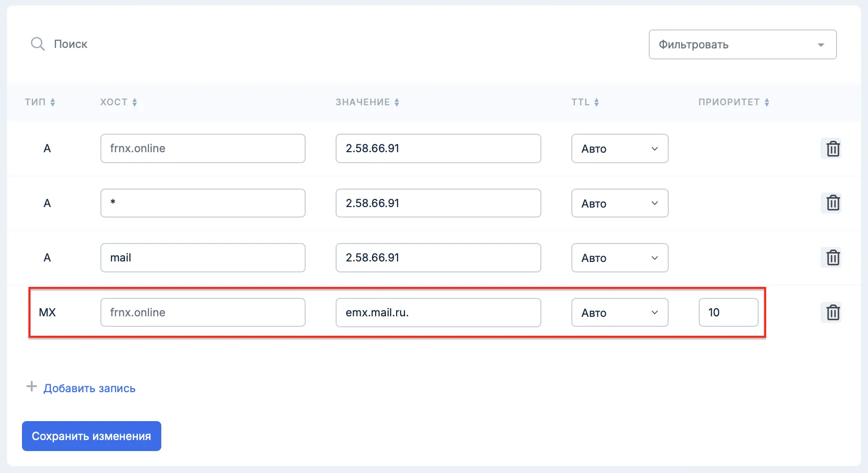
Task: Click Добавить запись link
Action: click(x=89, y=388)
